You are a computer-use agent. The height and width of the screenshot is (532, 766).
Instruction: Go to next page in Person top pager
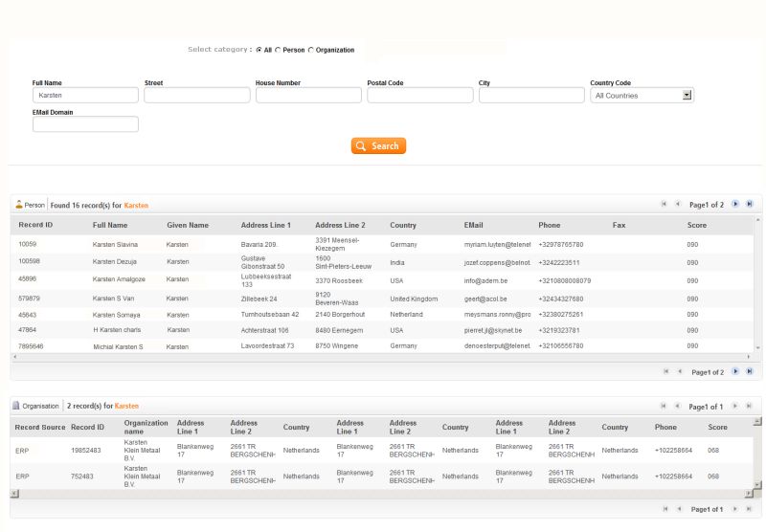pos(735,204)
